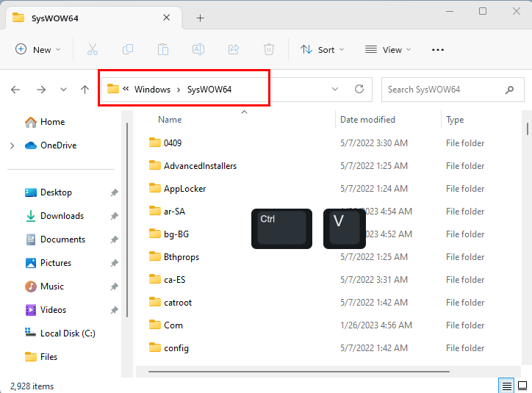Viewport: 532px width, 393px height.
Task: Add a new tab with plus
Action: [x=200, y=18]
